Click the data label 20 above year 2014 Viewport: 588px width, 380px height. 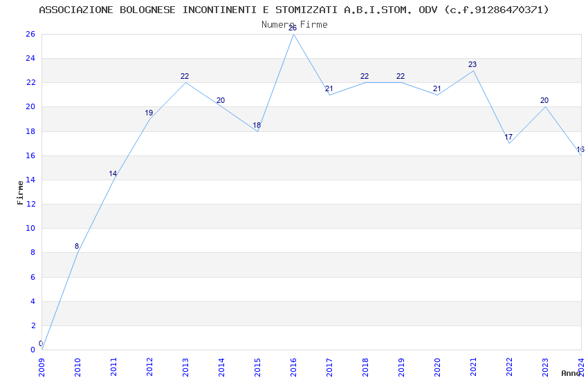point(221,100)
